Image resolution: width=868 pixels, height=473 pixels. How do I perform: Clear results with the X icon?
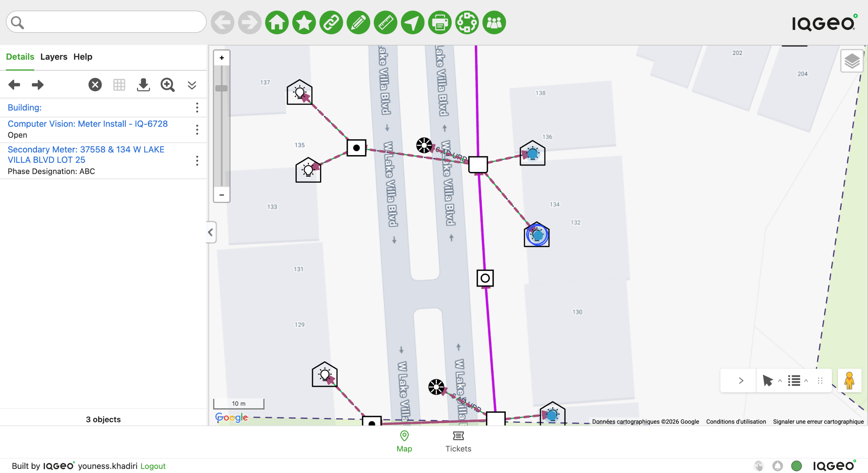[x=95, y=85]
